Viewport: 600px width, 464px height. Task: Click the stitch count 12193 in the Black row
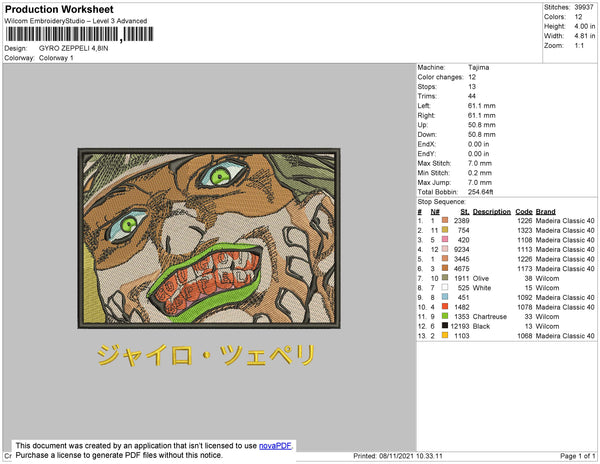460,326
